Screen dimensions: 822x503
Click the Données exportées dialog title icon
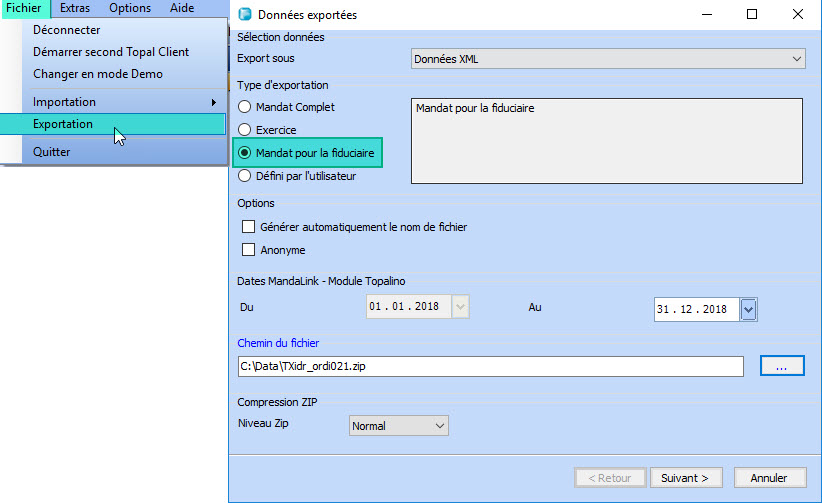coord(244,15)
